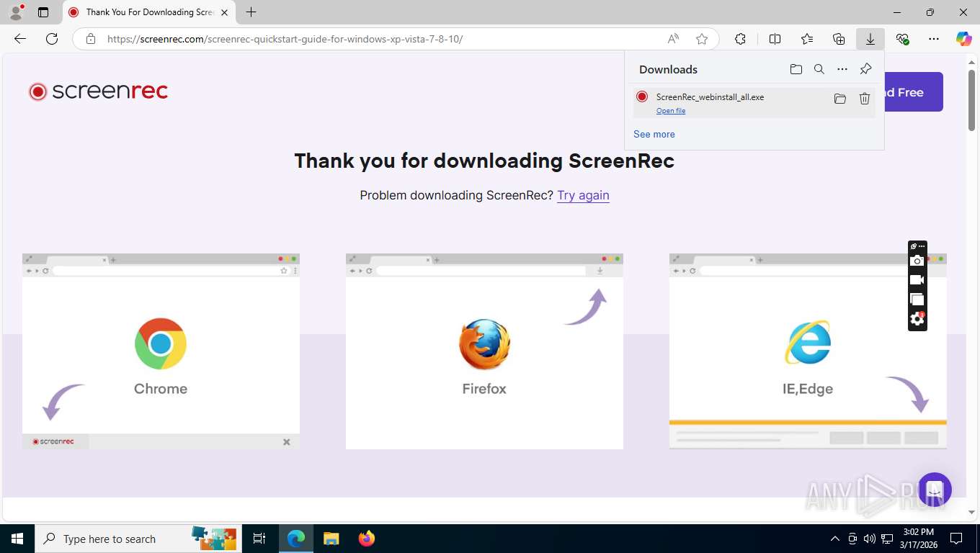Open ScreenRec settings gear with badge
980x553 pixels.
point(917,318)
